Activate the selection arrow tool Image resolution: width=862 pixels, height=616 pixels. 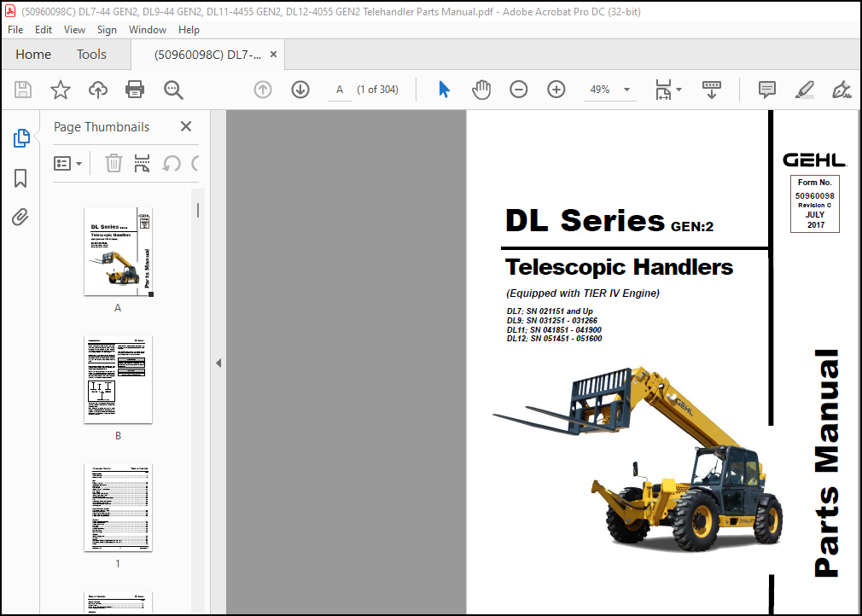click(x=444, y=89)
